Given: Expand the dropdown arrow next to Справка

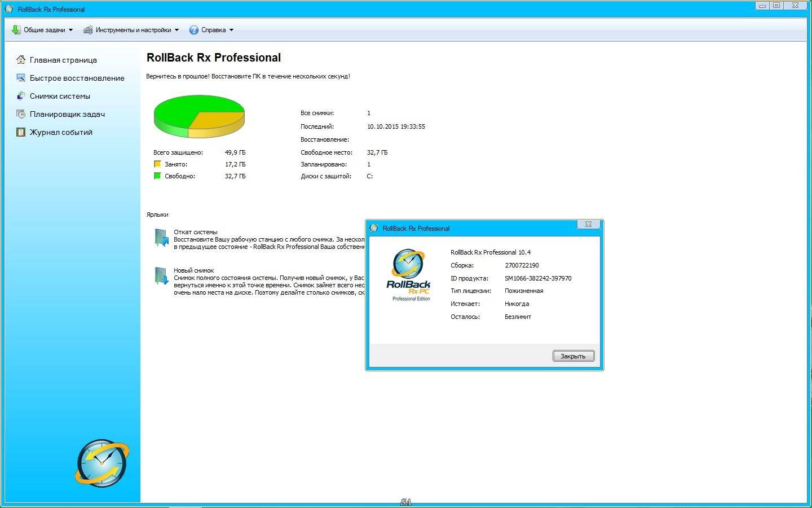Looking at the screenshot, I should tap(231, 30).
